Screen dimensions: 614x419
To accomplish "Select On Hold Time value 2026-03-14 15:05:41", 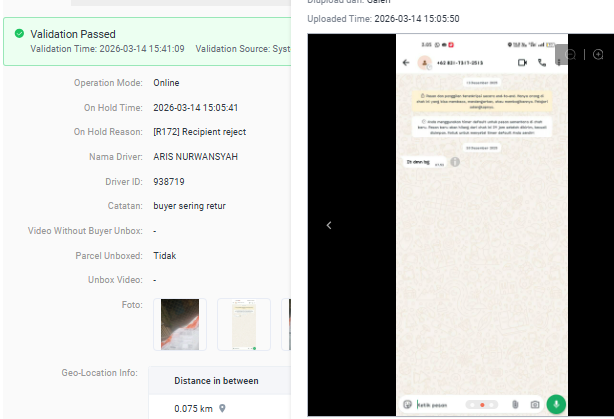I will pyautogui.click(x=195, y=108).
